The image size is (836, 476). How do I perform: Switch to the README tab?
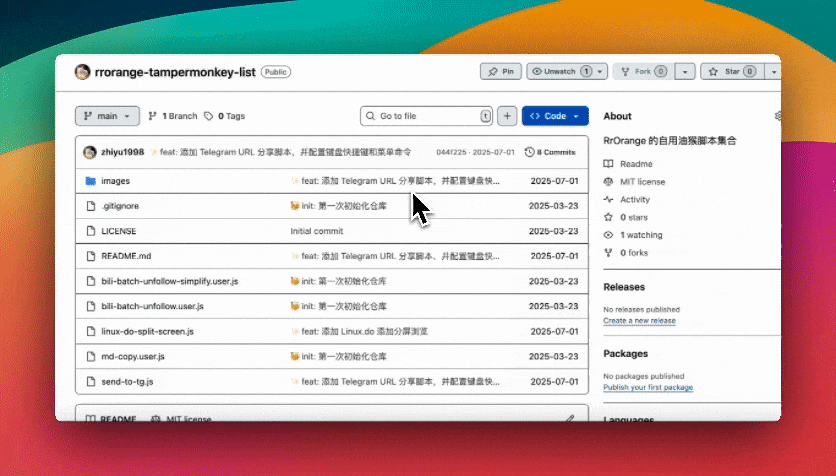111,418
